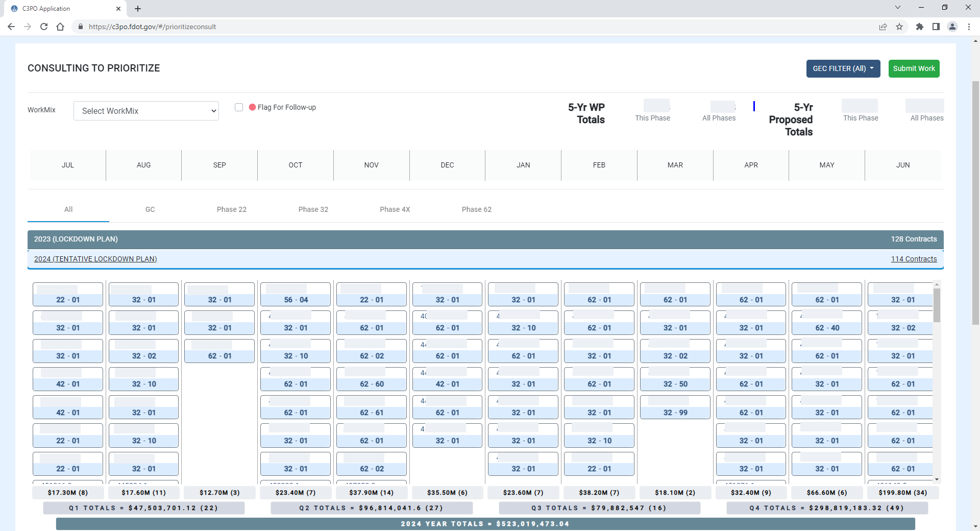Open the share page icon
Image resolution: width=980 pixels, height=531 pixels.
click(883, 27)
